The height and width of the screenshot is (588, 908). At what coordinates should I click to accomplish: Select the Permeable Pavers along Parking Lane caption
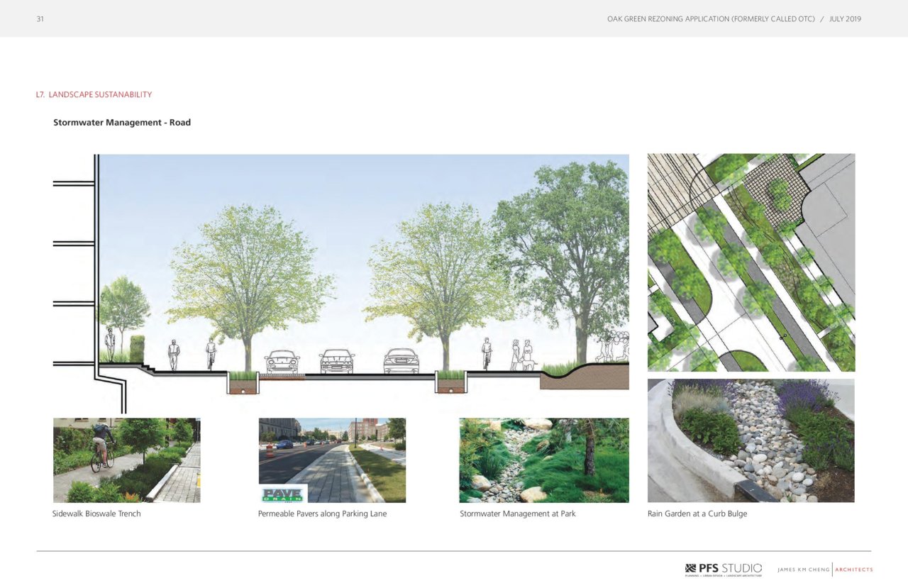323,514
